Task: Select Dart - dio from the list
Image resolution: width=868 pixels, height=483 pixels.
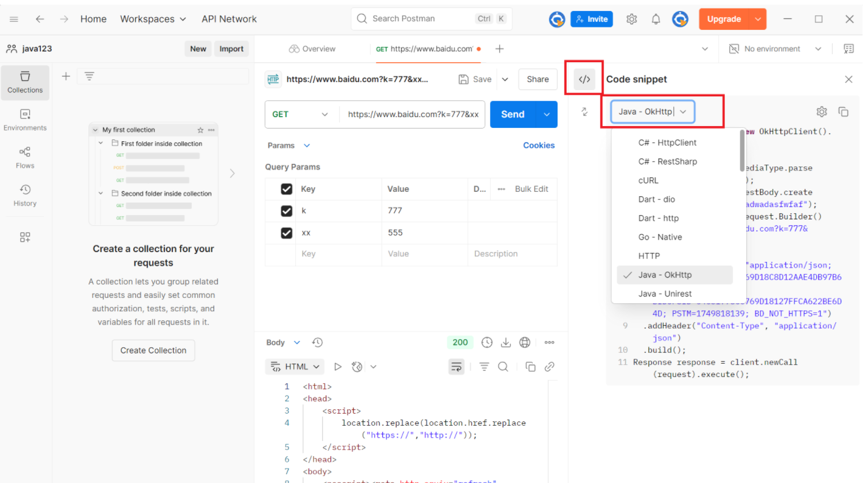Action: pos(674,199)
